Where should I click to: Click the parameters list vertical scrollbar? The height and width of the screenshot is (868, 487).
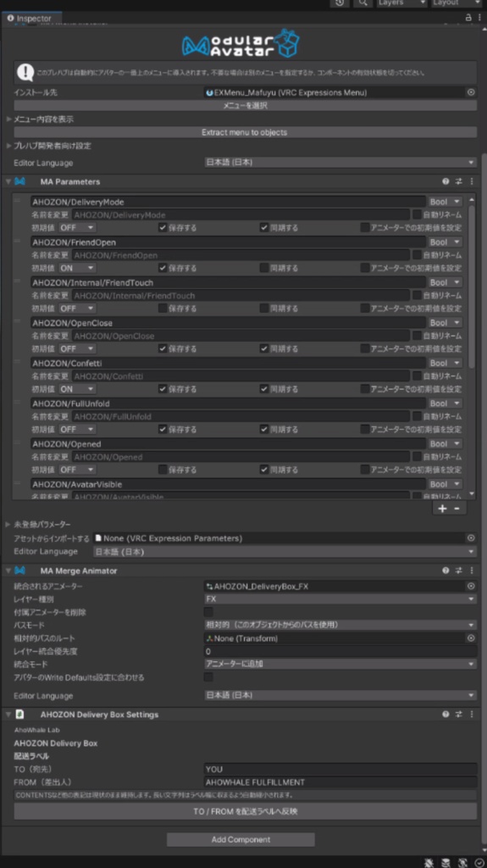[x=472, y=287]
